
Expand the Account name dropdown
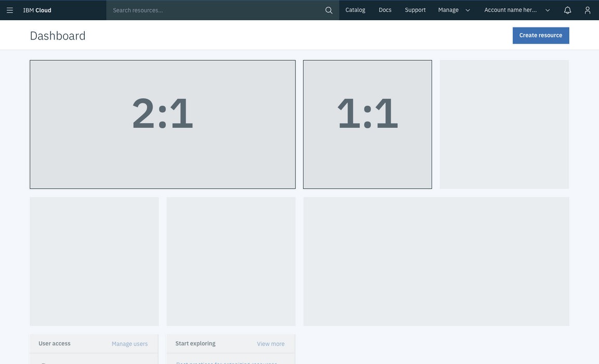pyautogui.click(x=547, y=9)
